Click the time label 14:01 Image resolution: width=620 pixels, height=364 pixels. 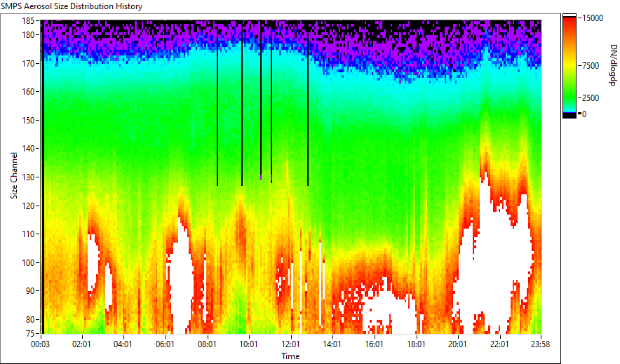click(332, 344)
